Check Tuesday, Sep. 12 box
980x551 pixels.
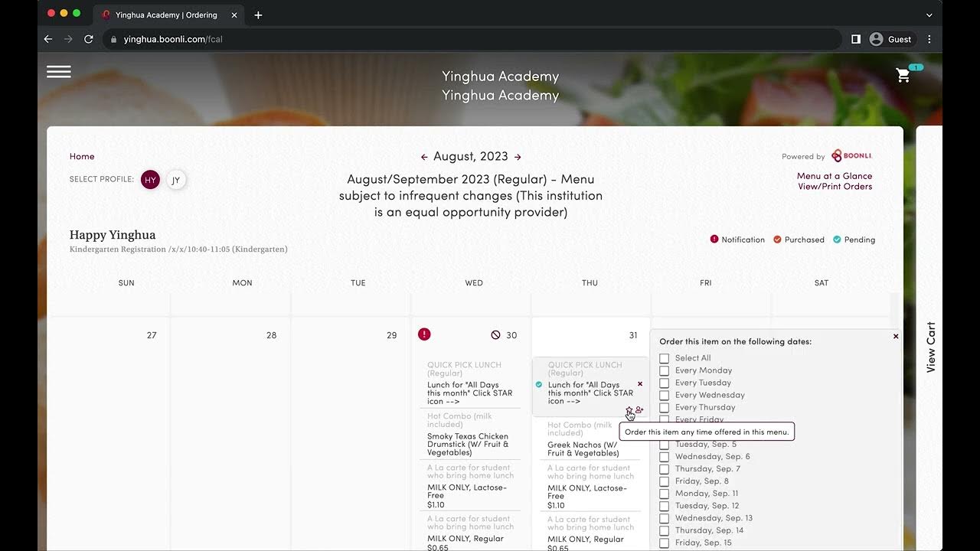664,506
